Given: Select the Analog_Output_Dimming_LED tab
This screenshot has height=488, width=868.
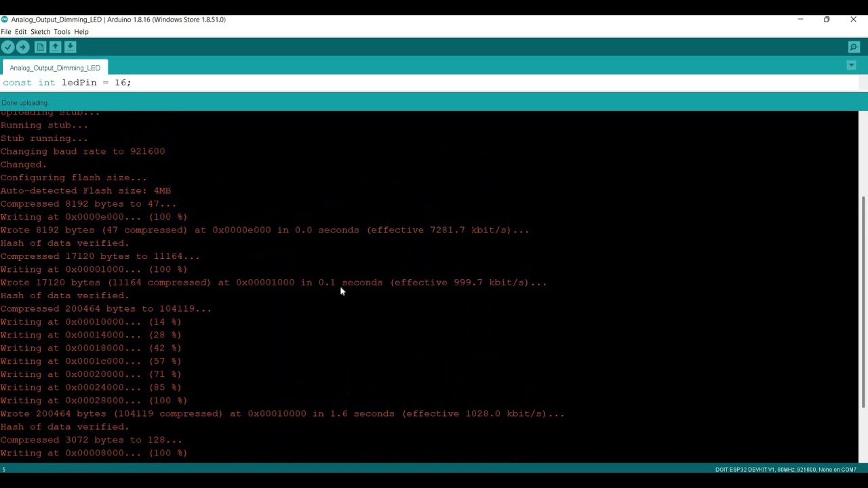Looking at the screenshot, I should [55, 68].
